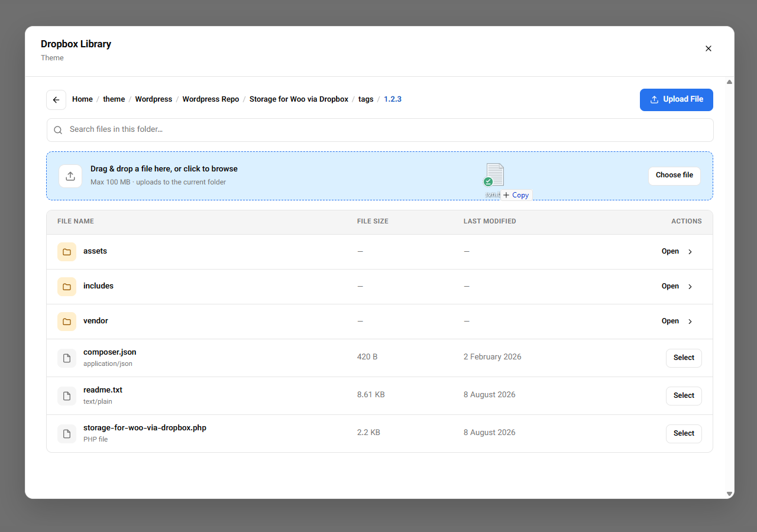Click the includes folder icon
Viewport: 757px width, 532px height.
pos(67,287)
